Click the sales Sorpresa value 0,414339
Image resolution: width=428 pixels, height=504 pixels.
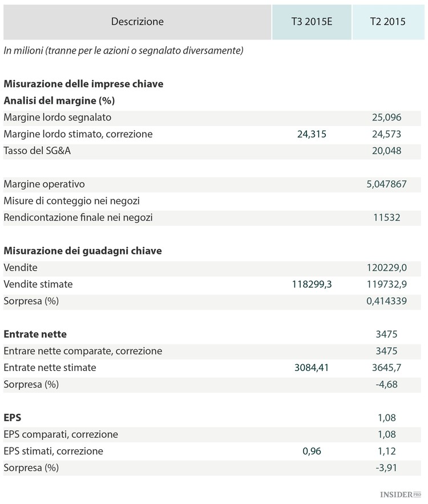pos(387,301)
